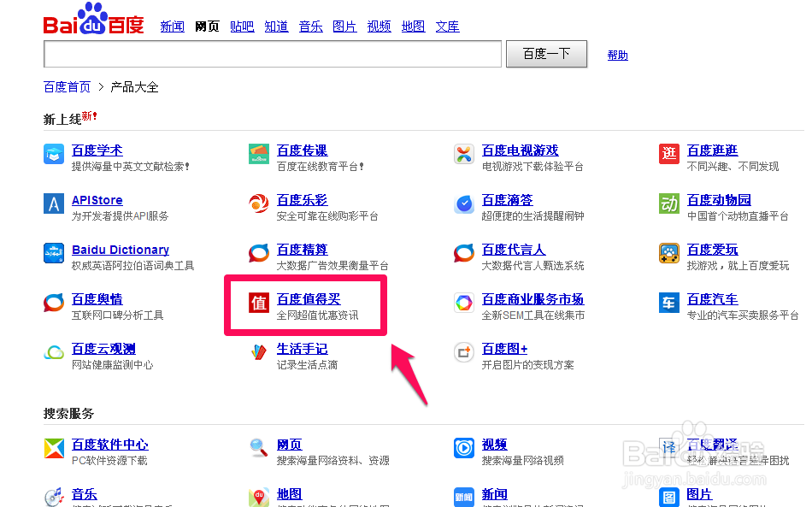Open the 音乐 header tab

(311, 27)
